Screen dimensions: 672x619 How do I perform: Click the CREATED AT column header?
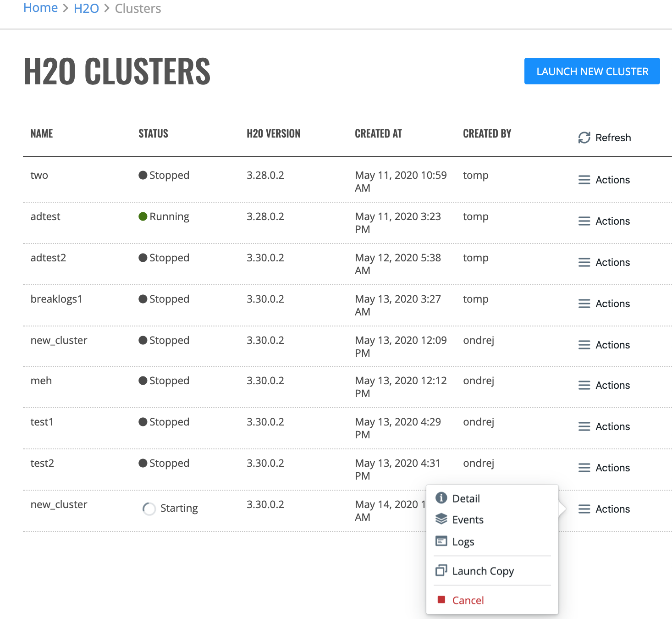[x=378, y=133]
